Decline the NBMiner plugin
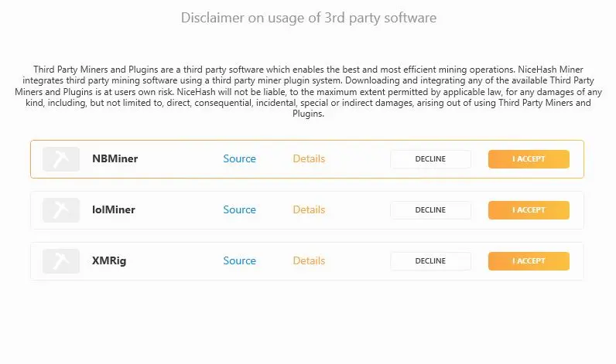 pyautogui.click(x=430, y=159)
